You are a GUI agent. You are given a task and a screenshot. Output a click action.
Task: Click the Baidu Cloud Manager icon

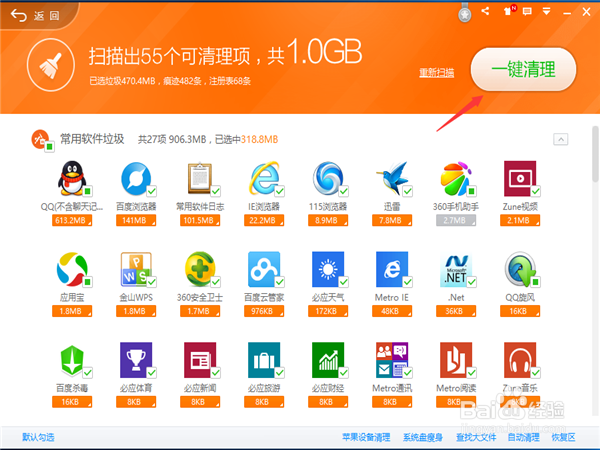tap(264, 269)
